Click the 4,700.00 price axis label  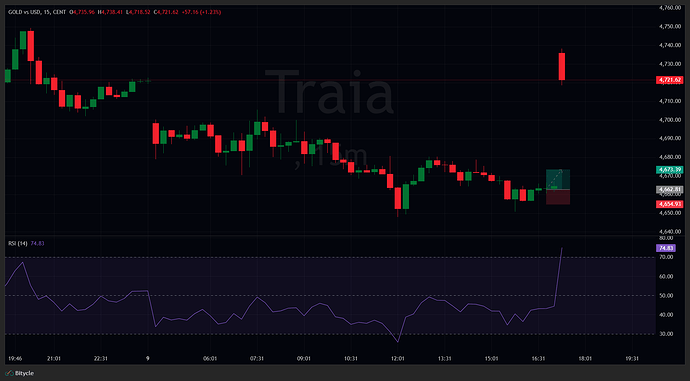tap(670, 120)
